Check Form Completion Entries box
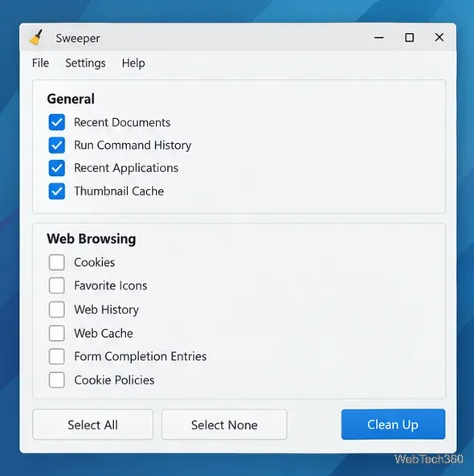The width and height of the screenshot is (474, 476). (57, 356)
